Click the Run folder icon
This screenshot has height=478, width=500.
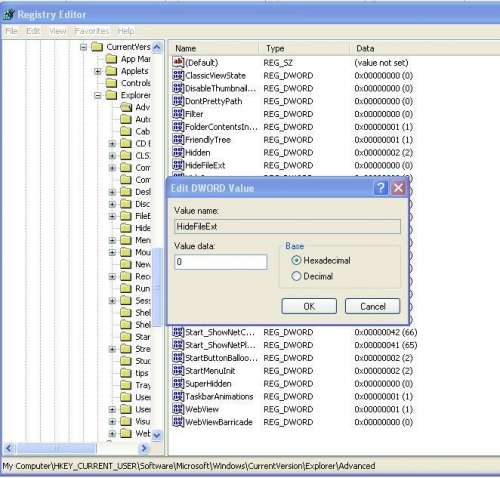tap(126, 288)
